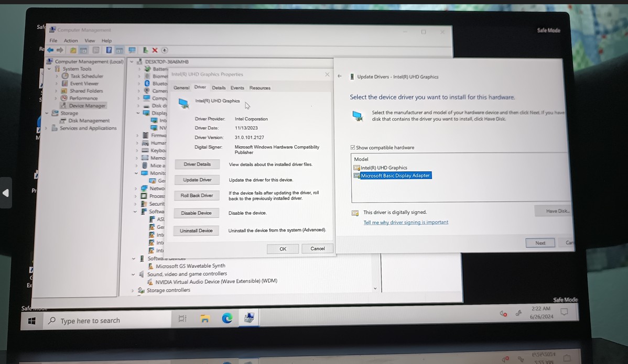Open the Help menu
This screenshot has height=364, width=628.
pyautogui.click(x=106, y=40)
